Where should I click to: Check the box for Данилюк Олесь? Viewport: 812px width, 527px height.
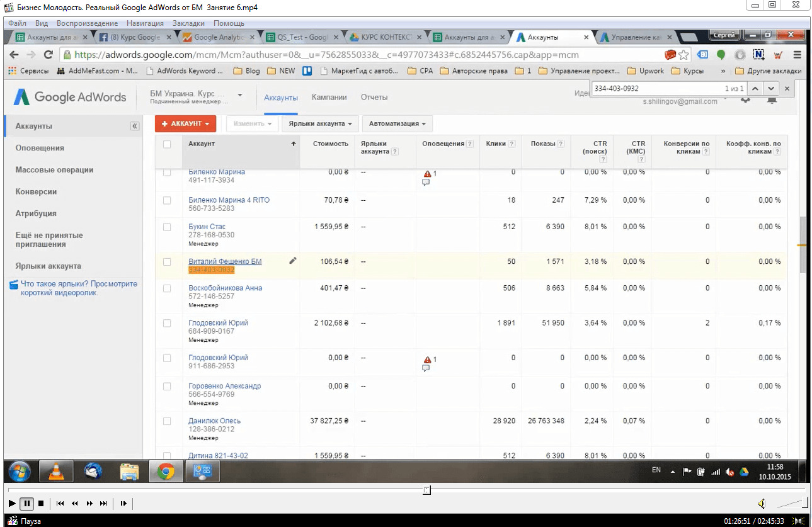point(167,421)
